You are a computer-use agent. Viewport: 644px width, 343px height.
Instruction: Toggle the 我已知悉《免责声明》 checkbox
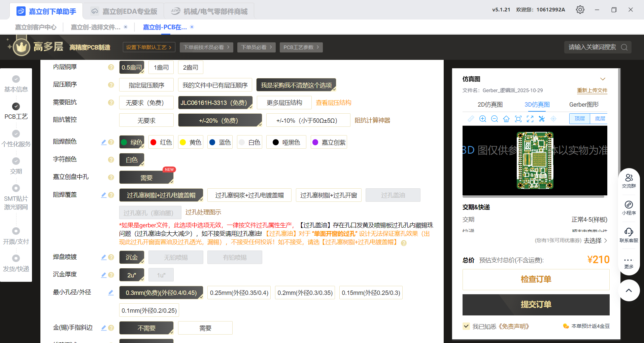tap(466, 326)
